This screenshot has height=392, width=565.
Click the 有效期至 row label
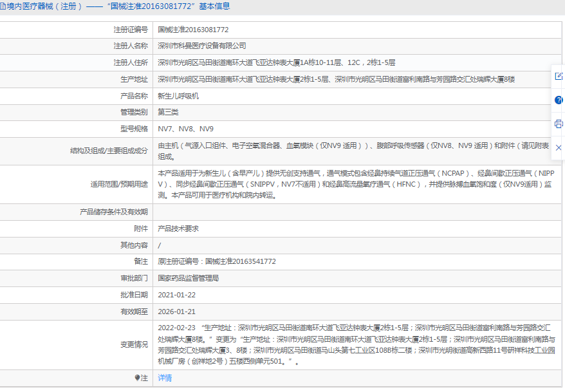134,312
